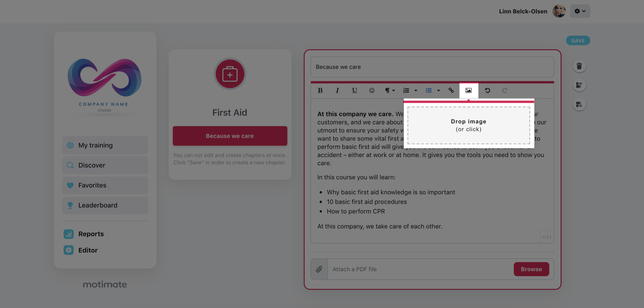Open settings gear dropdown menu
The width and height of the screenshot is (644, 308).
tap(580, 11)
